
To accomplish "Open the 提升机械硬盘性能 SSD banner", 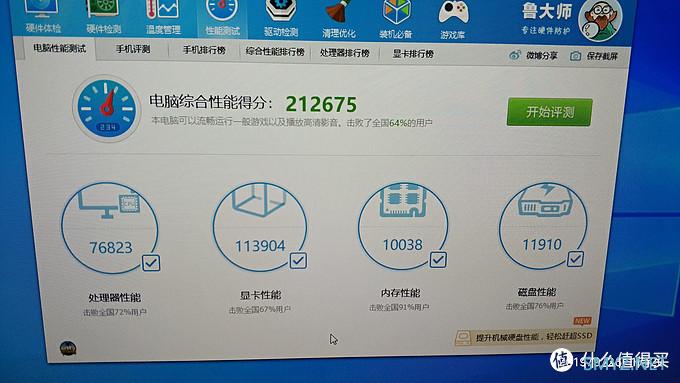I will coord(523,337).
